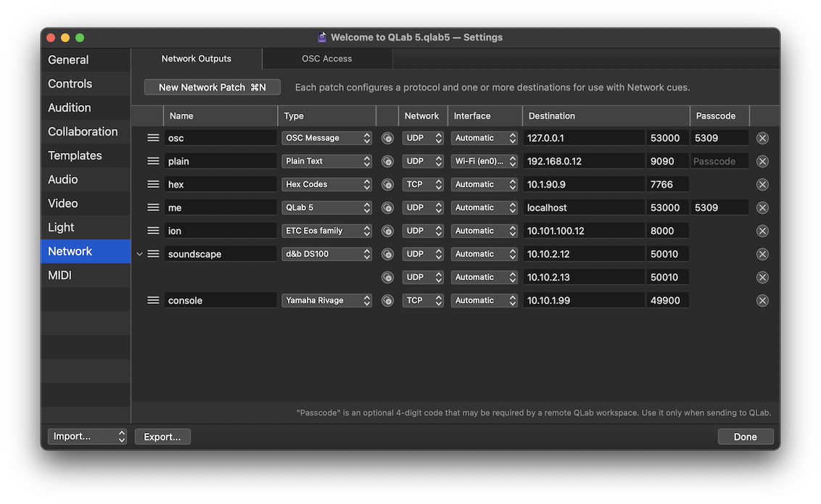Click the New Network Patch button
Image resolution: width=821 pixels, height=504 pixels.
(x=212, y=86)
